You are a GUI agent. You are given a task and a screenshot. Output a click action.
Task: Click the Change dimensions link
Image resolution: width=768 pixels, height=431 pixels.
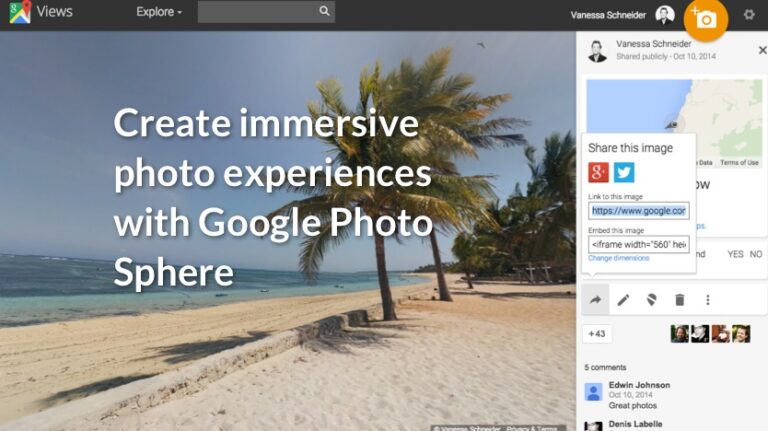[x=618, y=258]
